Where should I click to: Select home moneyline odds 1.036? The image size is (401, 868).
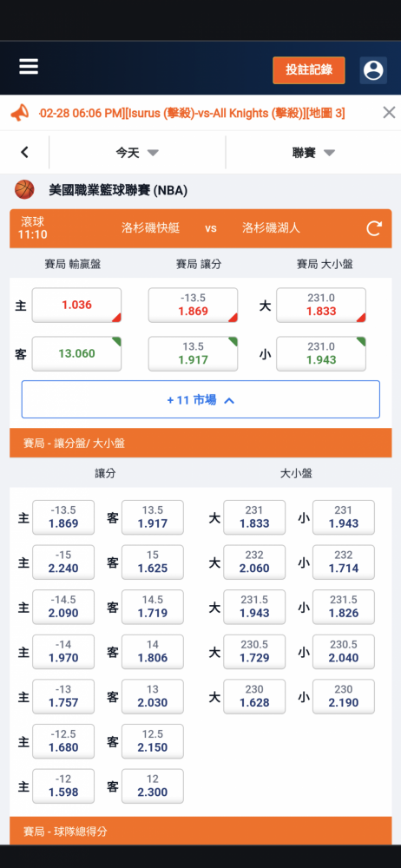[x=76, y=305]
